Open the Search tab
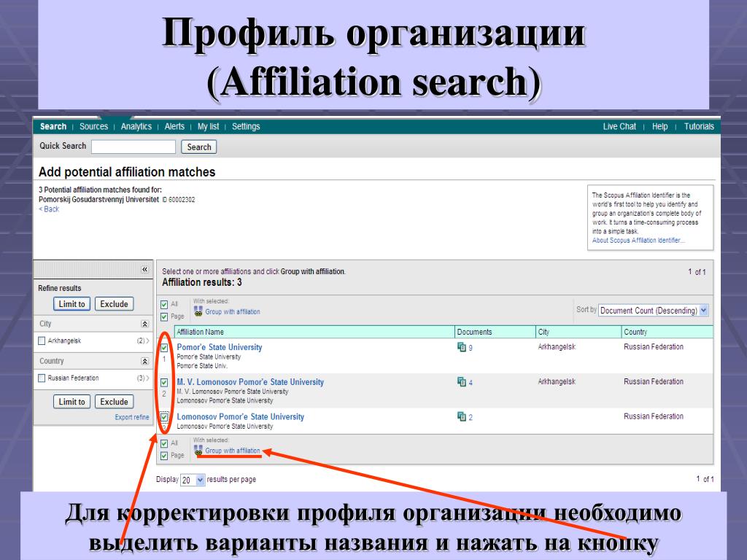Viewport: 747px width, 560px height. [x=53, y=127]
